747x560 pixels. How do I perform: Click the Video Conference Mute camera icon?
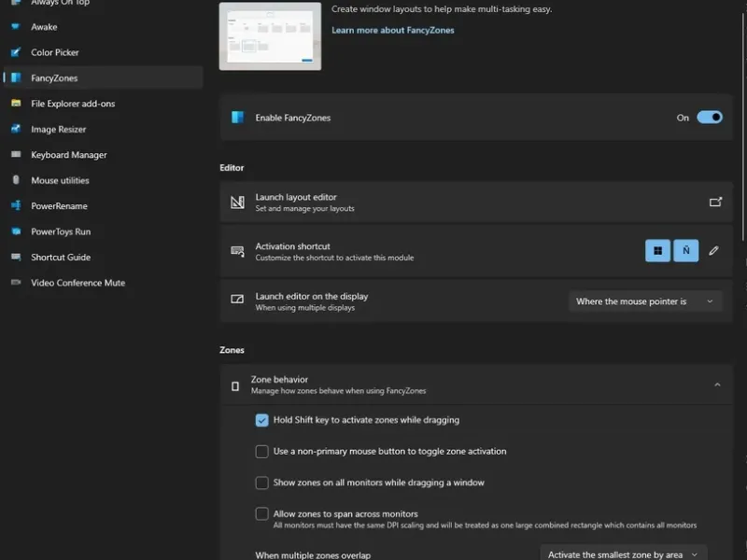[16, 283]
